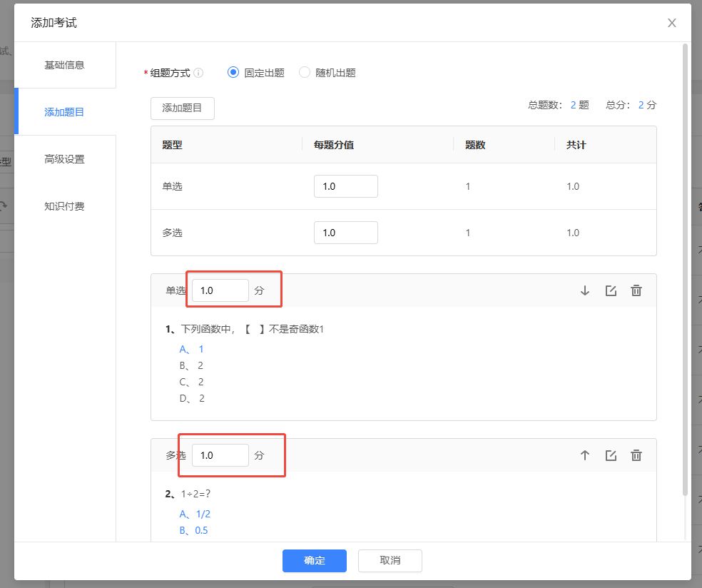Delete the 多选 question with trash icon
This screenshot has height=588, width=702.
pyautogui.click(x=636, y=455)
